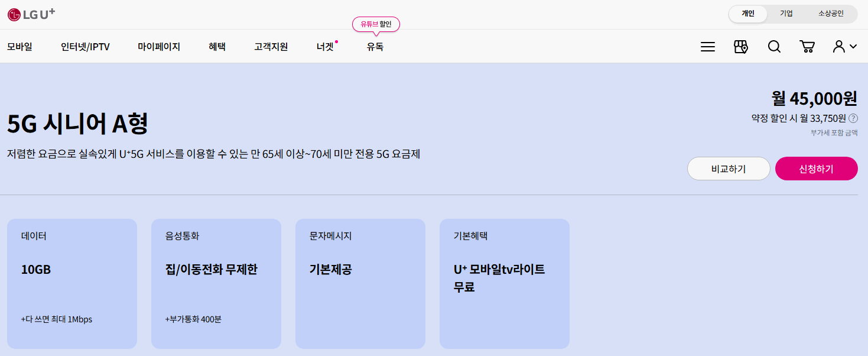Click the 비교하기 button

pos(729,168)
